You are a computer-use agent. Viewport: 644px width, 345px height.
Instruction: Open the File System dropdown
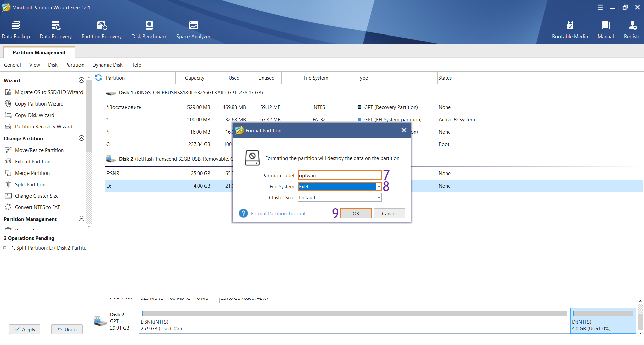coord(379,187)
